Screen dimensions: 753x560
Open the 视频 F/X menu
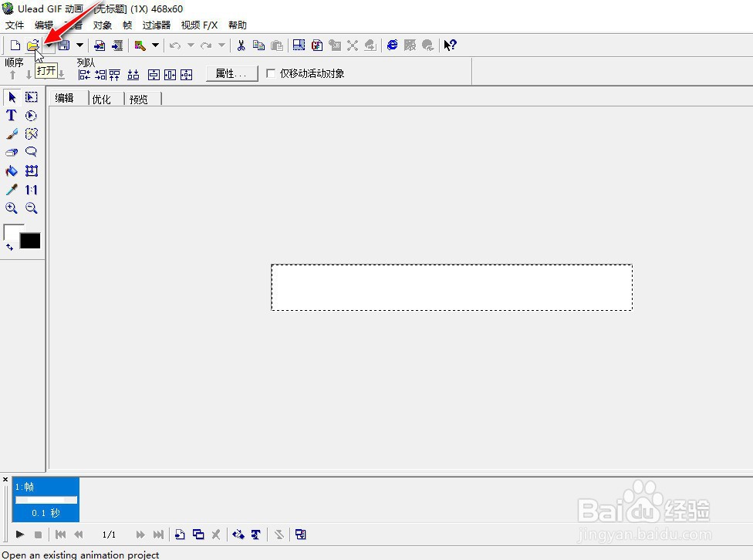[x=199, y=25]
